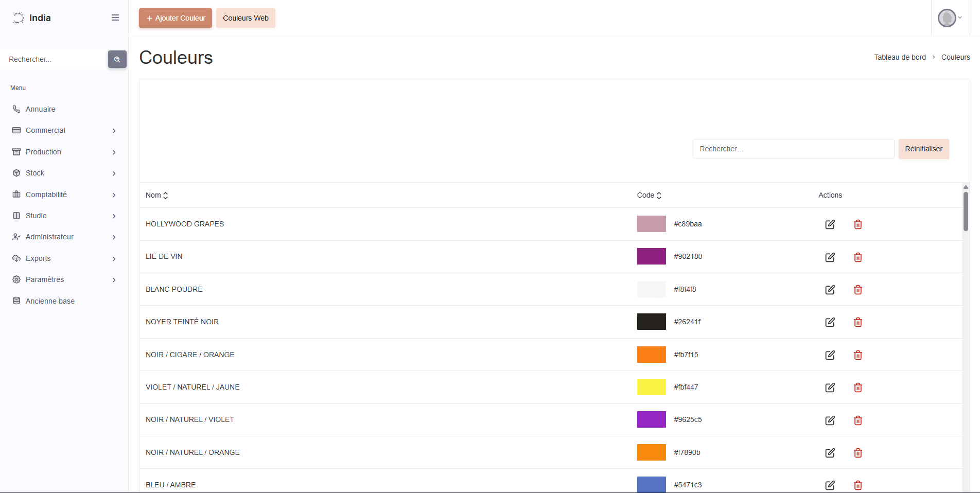The width and height of the screenshot is (980, 493).
Task: Click the #c89baa pink color swatch
Action: [651, 224]
